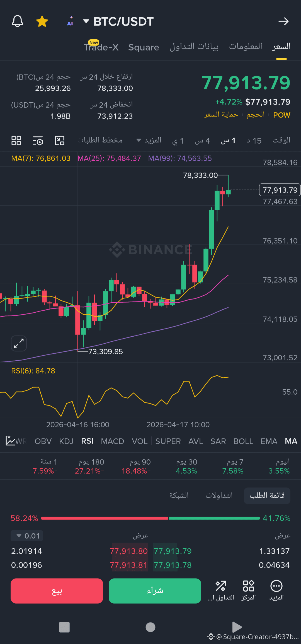Open the بيانات التداول tab
The width and height of the screenshot is (301, 644).
194,46
